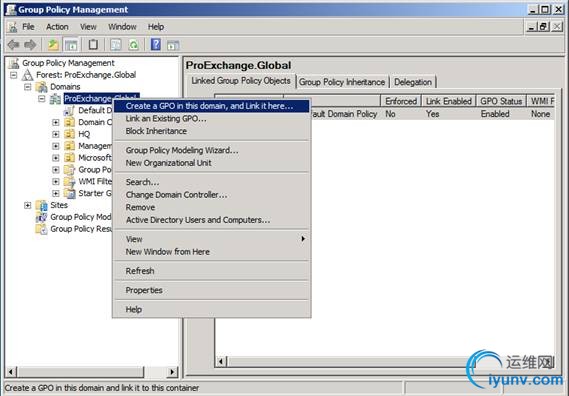Select the Linked Group Policy Objects tab
Image resolution: width=569 pixels, height=396 pixels.
point(241,81)
